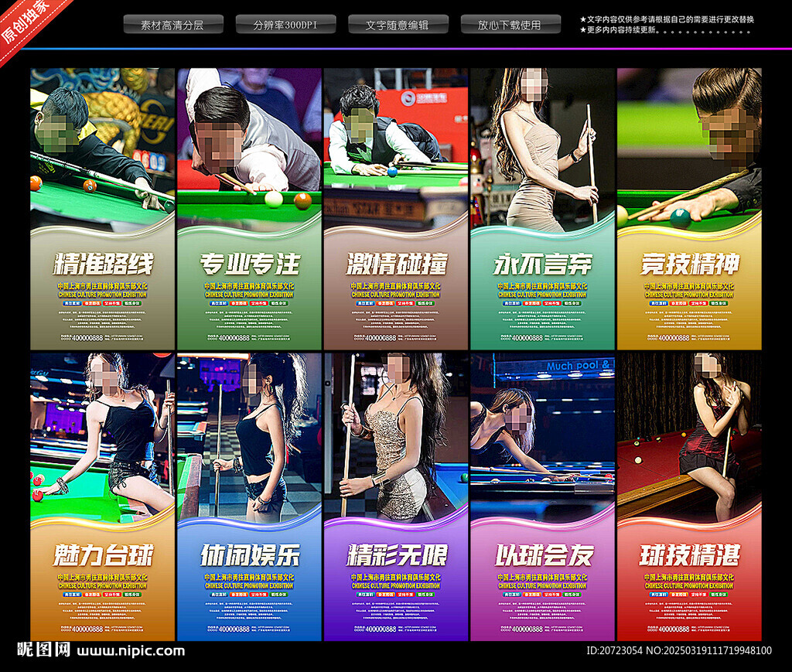Click the 分辨率300DPI button

(285, 24)
